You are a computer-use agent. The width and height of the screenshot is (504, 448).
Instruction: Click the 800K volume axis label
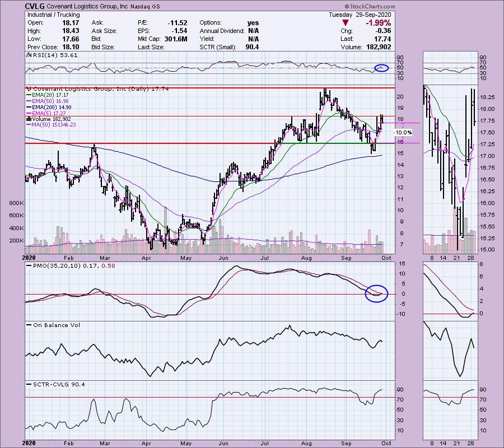17,203
